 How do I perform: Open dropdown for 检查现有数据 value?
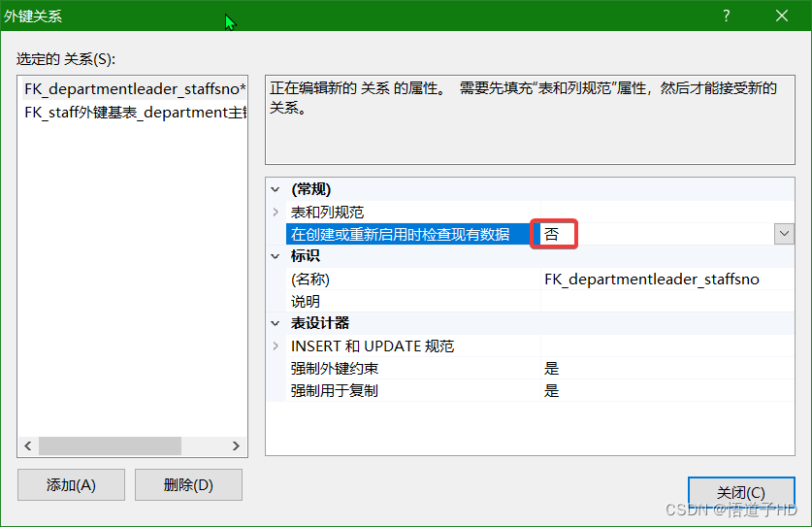784,234
